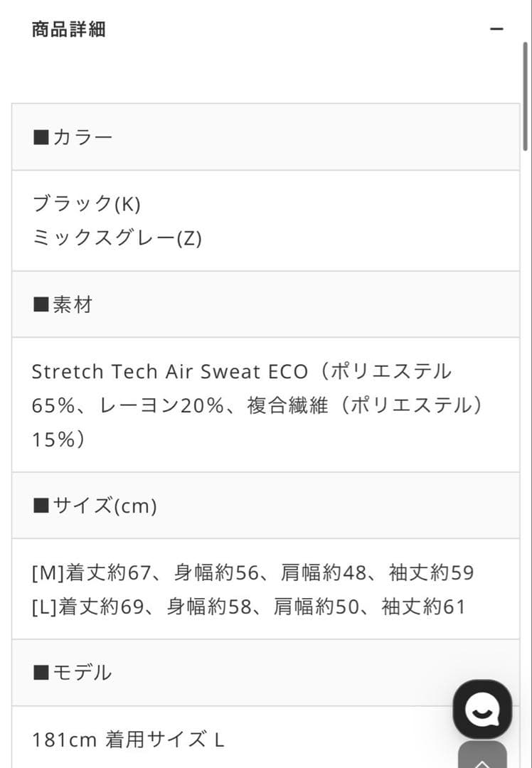Click the サイズ(cm) header label
The height and width of the screenshot is (768, 532).
point(105,506)
